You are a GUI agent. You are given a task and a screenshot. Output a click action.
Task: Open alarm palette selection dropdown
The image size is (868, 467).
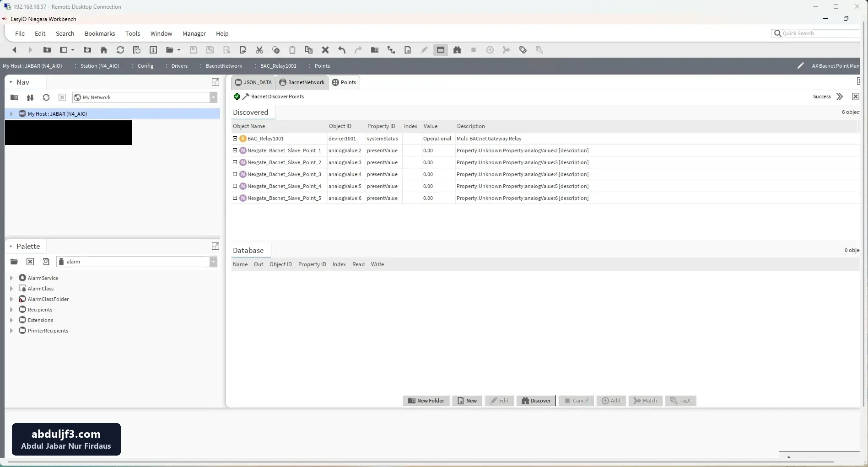(213, 262)
